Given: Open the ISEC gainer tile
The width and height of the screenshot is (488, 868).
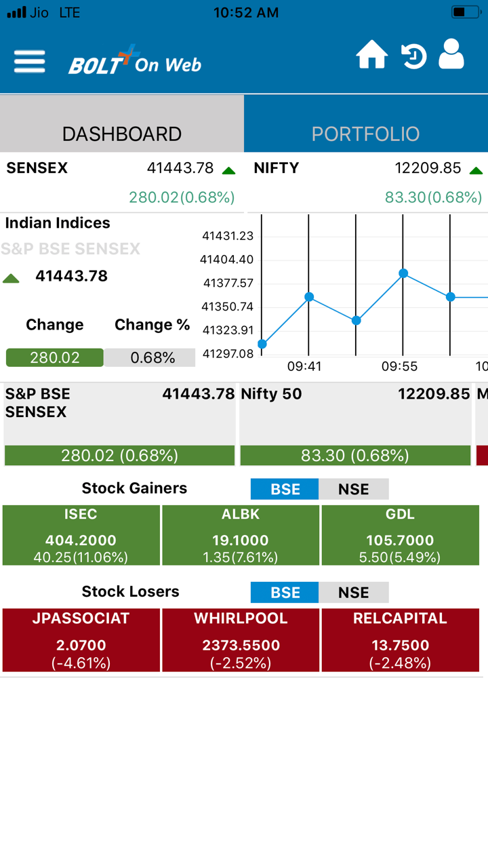Looking at the screenshot, I should point(81,536).
